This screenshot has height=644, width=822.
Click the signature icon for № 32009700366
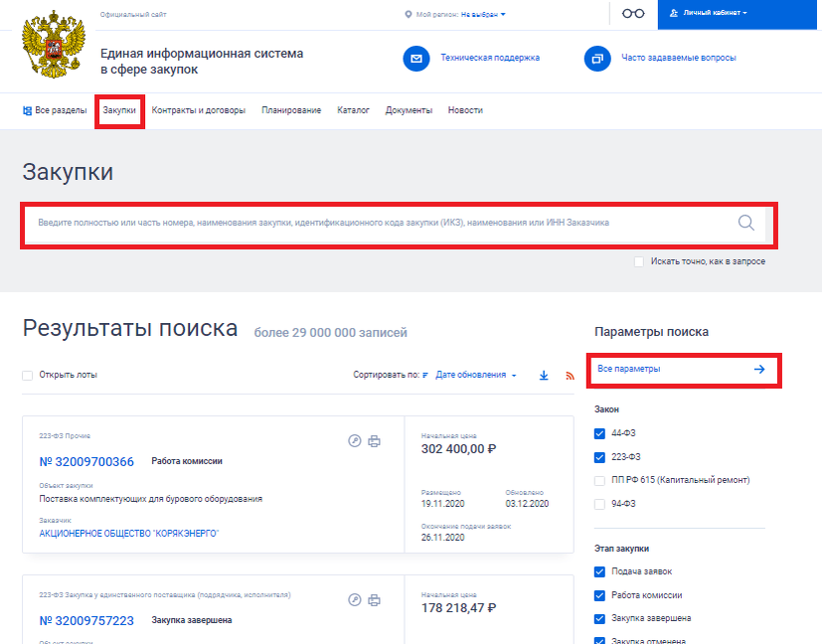(355, 441)
